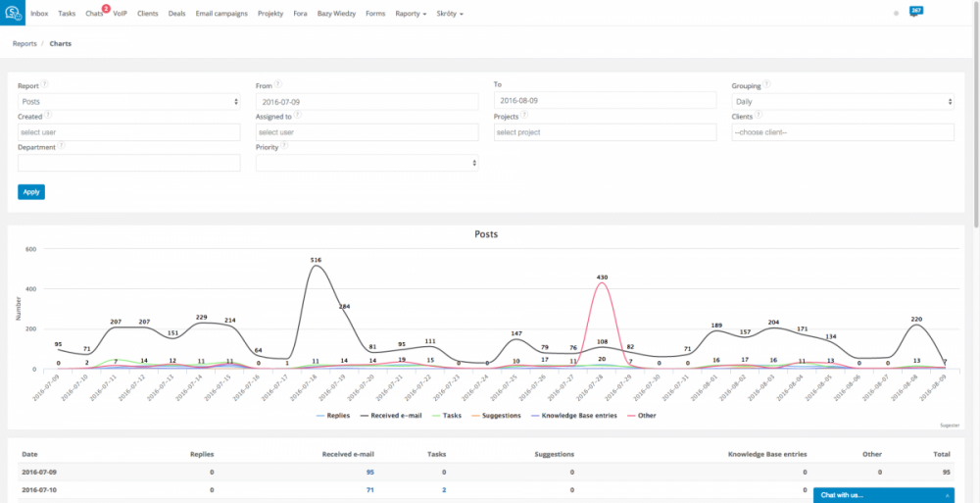Click the help icon beside Assigned to
Image resolution: width=980 pixels, height=503 pixels.
point(298,115)
